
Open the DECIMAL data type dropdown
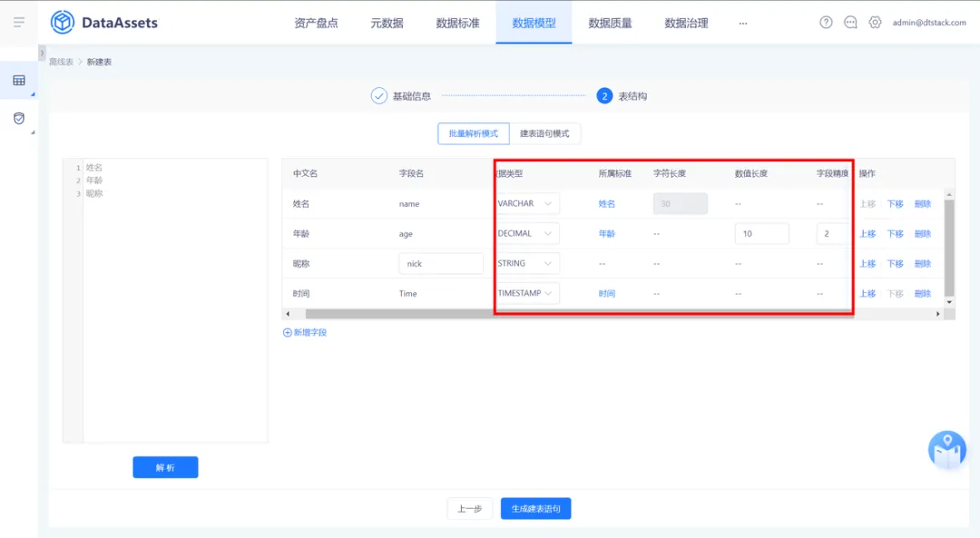[x=527, y=234]
